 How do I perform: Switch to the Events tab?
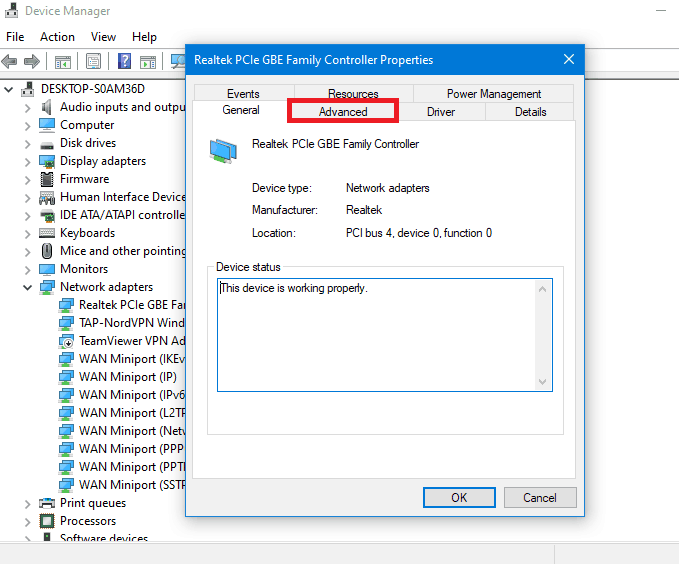[243, 94]
